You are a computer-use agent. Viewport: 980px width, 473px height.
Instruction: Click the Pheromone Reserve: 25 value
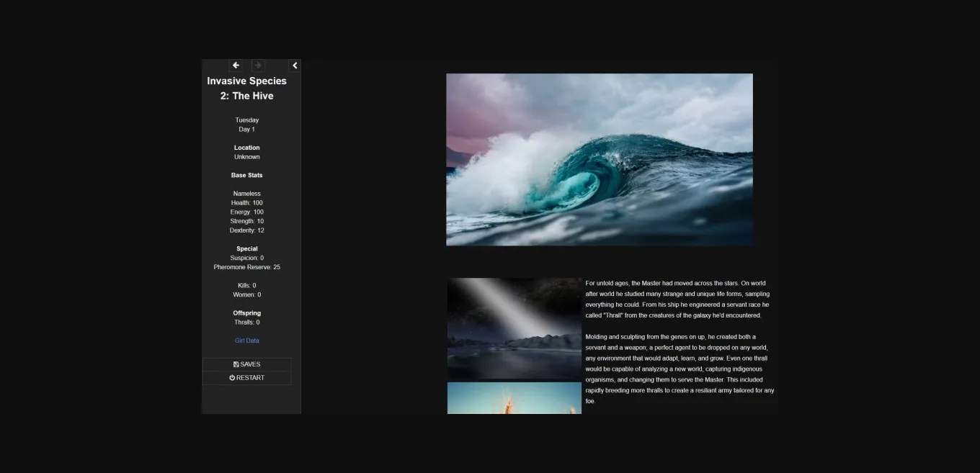click(246, 268)
